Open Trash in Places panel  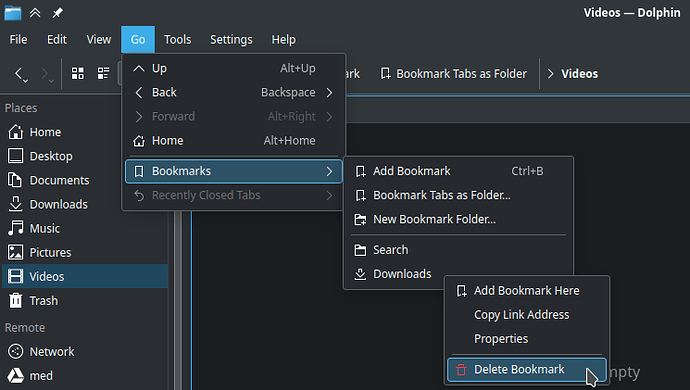pos(84,301)
